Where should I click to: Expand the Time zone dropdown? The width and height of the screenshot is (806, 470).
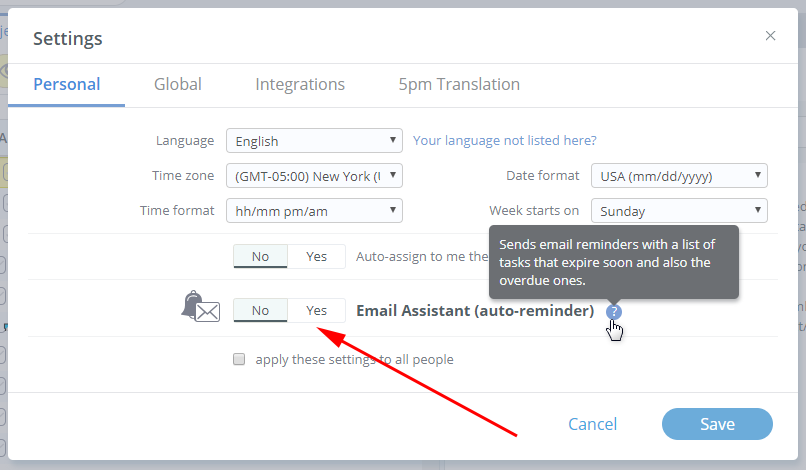pos(314,176)
